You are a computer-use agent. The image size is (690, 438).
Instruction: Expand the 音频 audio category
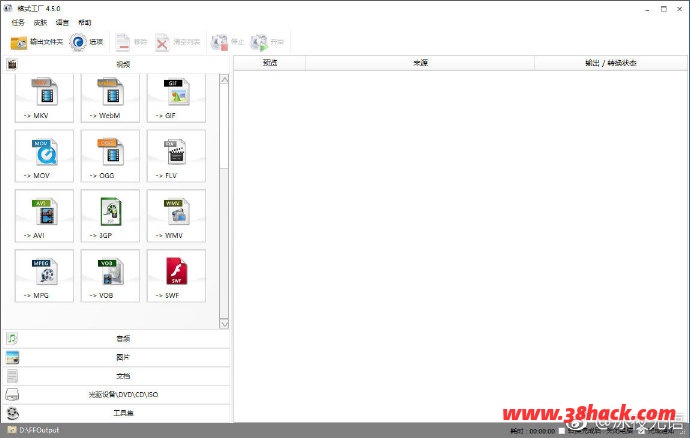116,339
